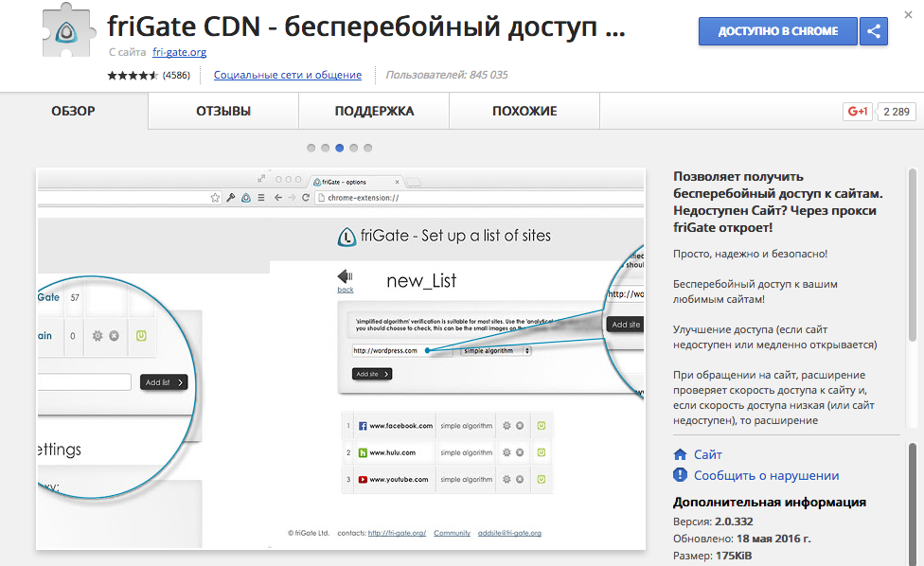Click the reload icon in screenshot browser

(305, 198)
